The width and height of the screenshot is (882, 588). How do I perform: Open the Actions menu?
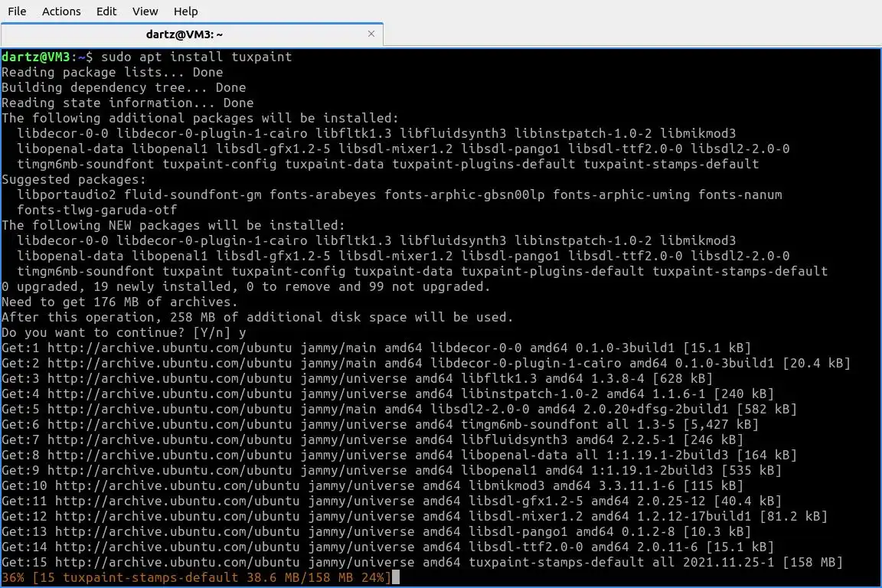click(61, 11)
